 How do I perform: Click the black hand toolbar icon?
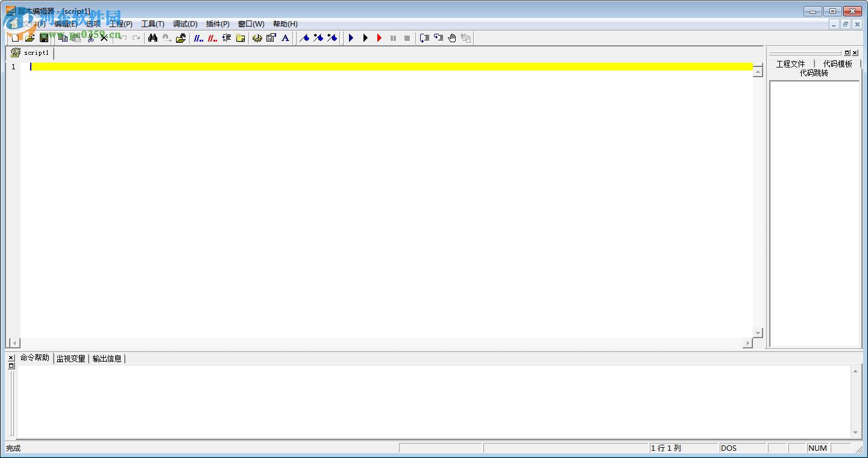click(452, 38)
